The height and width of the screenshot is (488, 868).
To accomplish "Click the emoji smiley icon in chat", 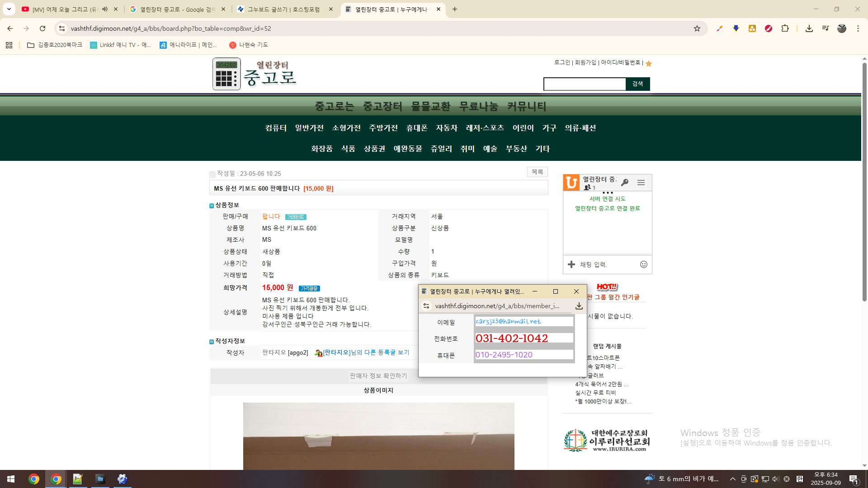I will (x=643, y=264).
